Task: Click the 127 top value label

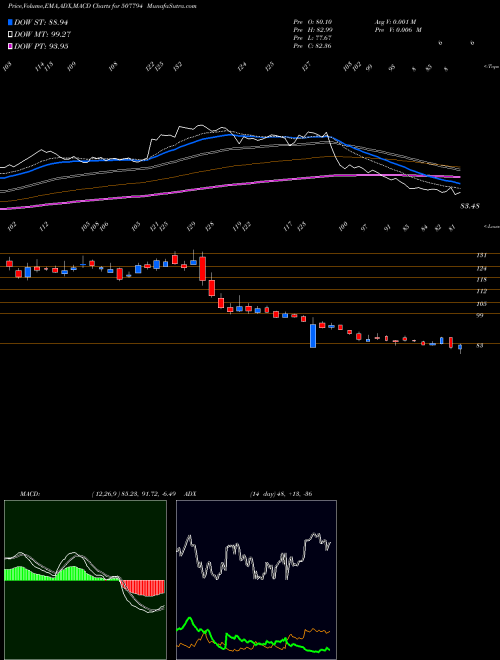Action: [x=307, y=66]
